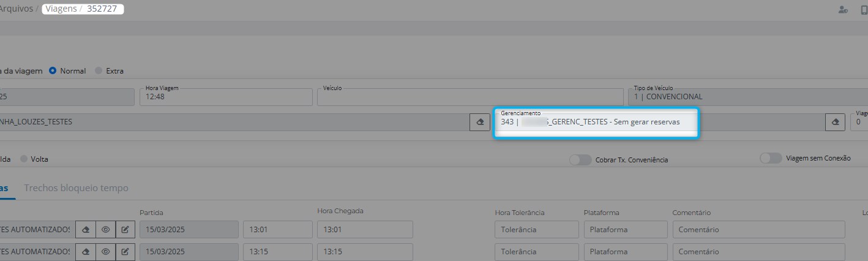The image size is (868, 261).
Task: Click eye view icon in the 13:01 row
Action: [105, 230]
